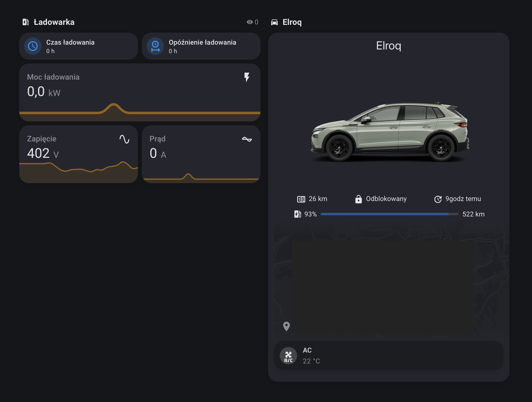Click the 522 km range value

(473, 214)
